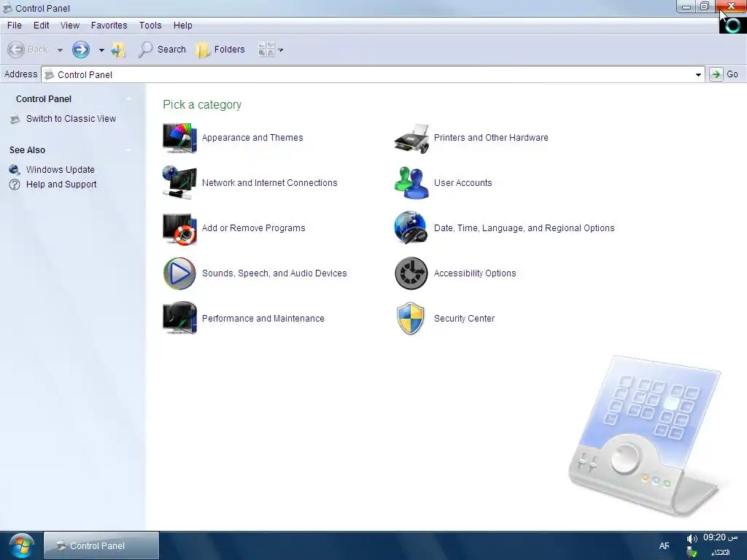Click the Forward arrow toolbar button
Image resolution: width=747 pixels, height=560 pixels.
coord(81,50)
